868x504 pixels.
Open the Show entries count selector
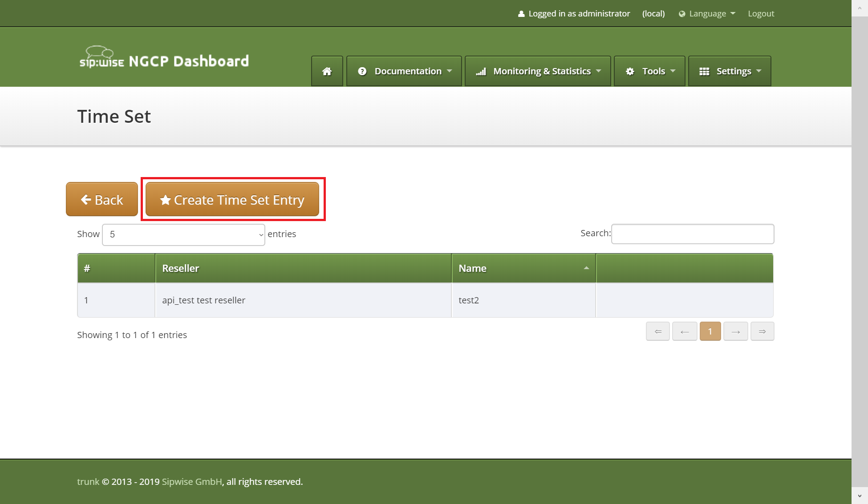[183, 234]
